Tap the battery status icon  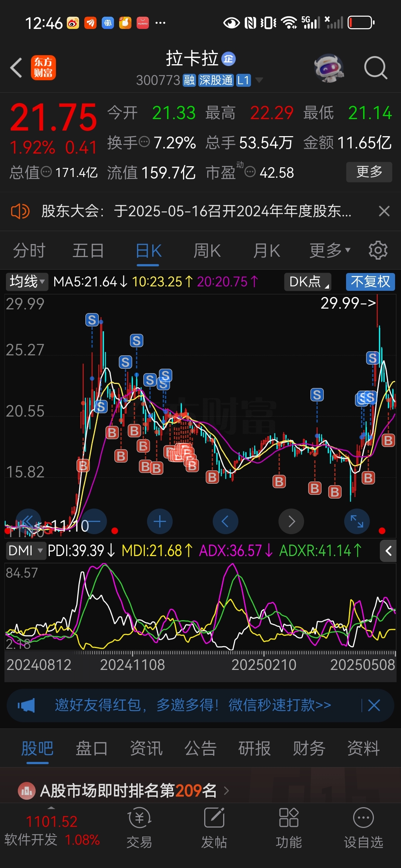click(361, 23)
